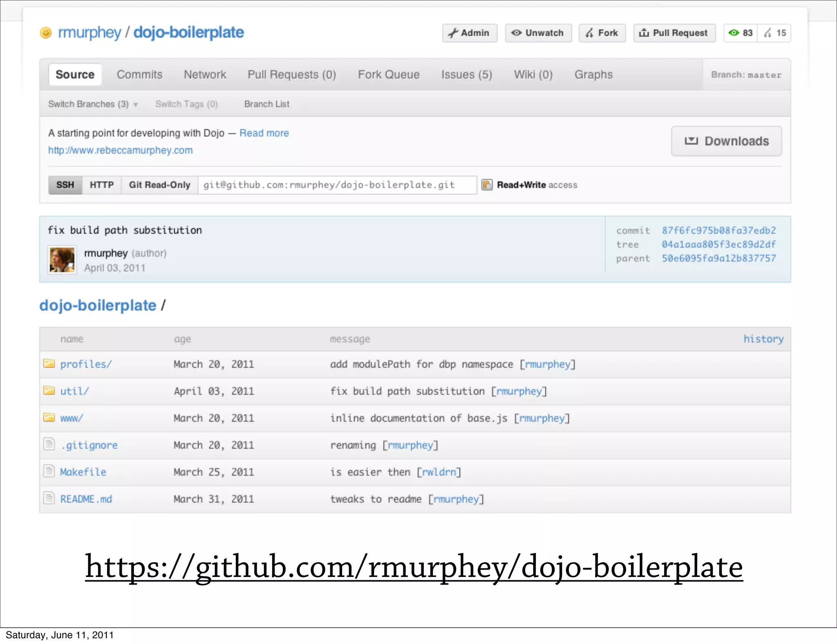The image size is (837, 644).
Task: Click the dojo-boilerplate breadcrumb link
Action: point(98,306)
